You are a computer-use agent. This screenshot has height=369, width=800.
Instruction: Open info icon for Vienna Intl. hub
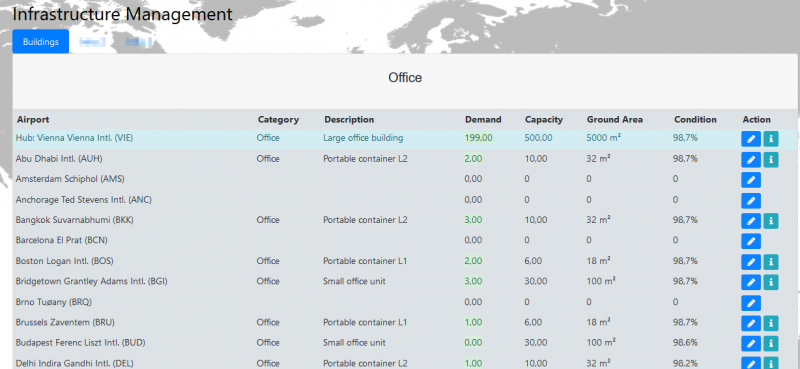point(771,139)
